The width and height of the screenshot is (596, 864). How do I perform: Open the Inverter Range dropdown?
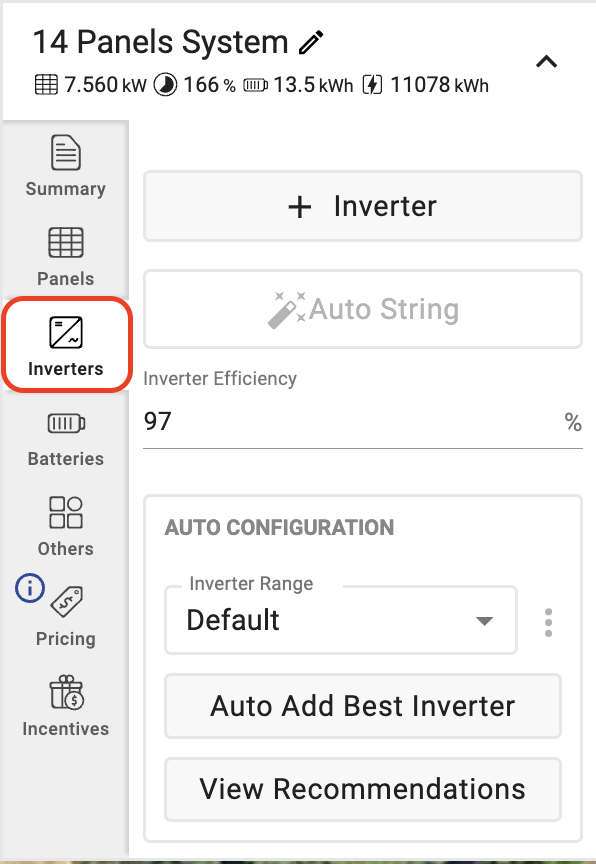[x=341, y=620]
